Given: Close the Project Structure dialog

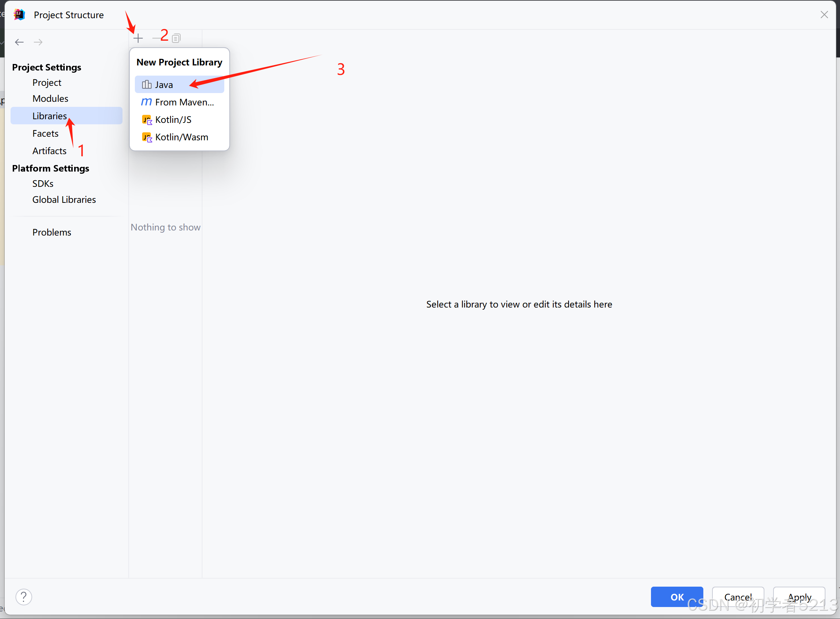Looking at the screenshot, I should pos(824,15).
